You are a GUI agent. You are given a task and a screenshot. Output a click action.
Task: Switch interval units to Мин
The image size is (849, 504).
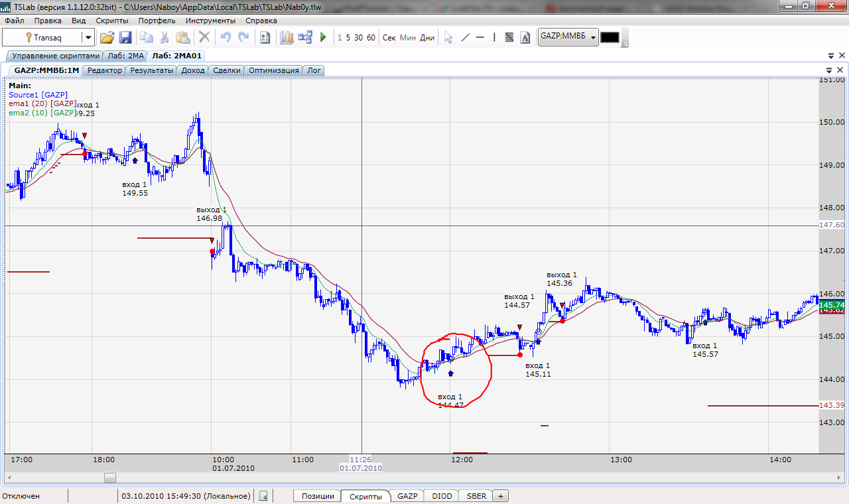408,38
